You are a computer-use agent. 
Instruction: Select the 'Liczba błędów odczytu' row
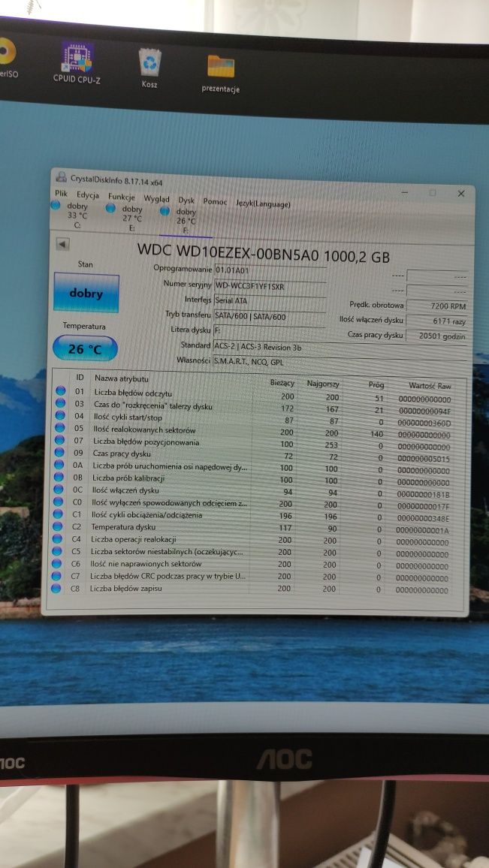(253, 395)
